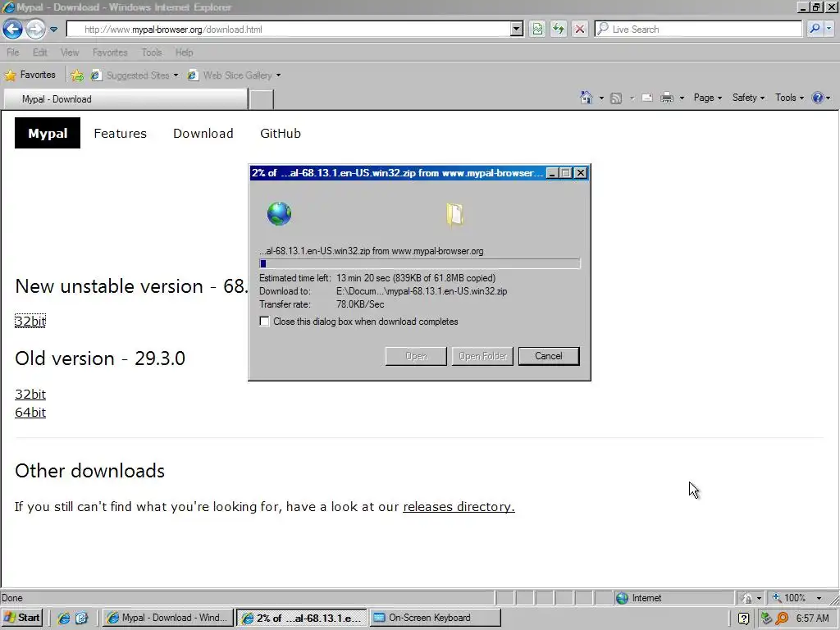The height and width of the screenshot is (630, 840).
Task: Select the Mypal - Download tab
Action: (126, 99)
